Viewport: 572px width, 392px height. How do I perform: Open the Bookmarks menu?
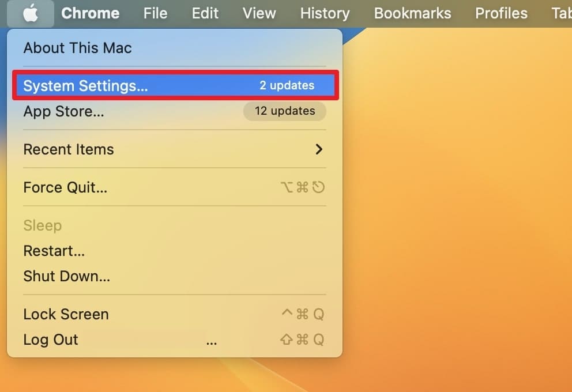(413, 13)
